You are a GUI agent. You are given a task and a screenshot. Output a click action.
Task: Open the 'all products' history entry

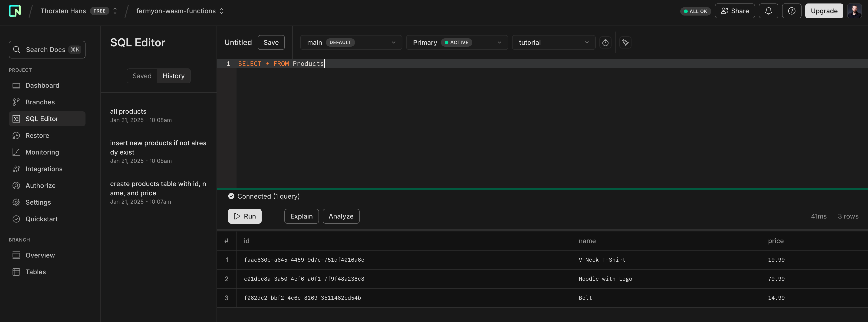128,111
